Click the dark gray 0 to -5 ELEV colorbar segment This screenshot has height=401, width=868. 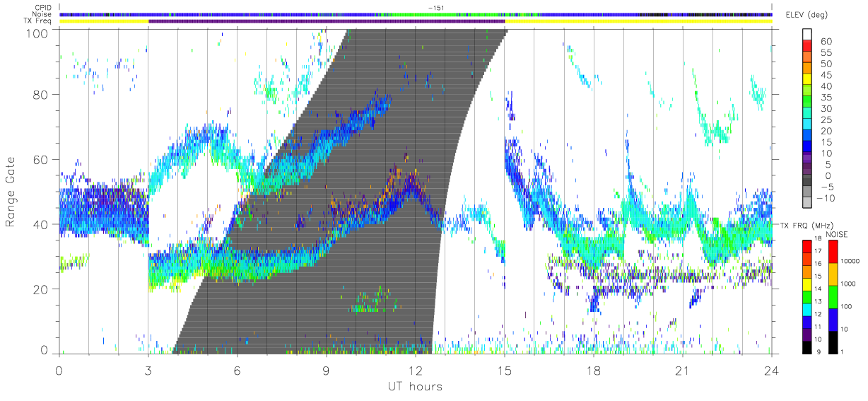point(806,180)
